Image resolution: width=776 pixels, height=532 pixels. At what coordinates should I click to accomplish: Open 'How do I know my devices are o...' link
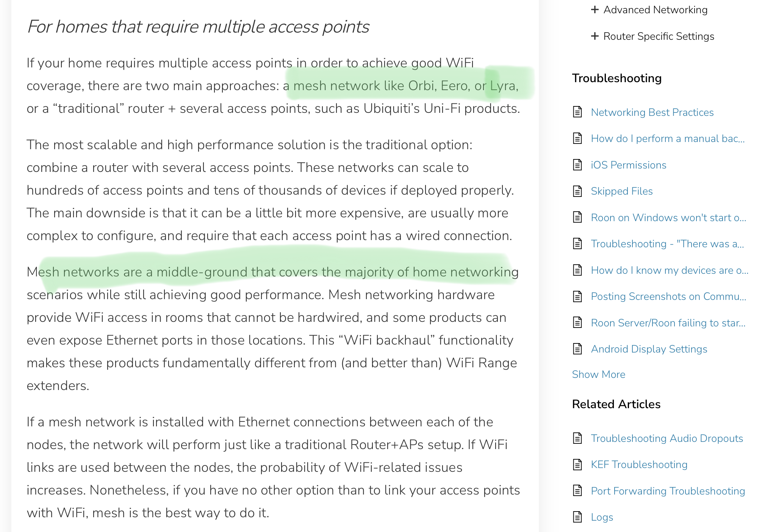[670, 270]
